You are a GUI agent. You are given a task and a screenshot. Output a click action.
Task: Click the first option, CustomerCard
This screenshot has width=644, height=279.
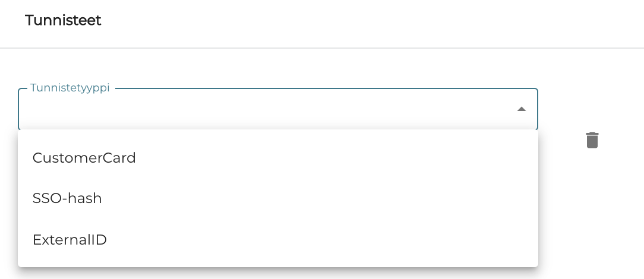coord(84,158)
